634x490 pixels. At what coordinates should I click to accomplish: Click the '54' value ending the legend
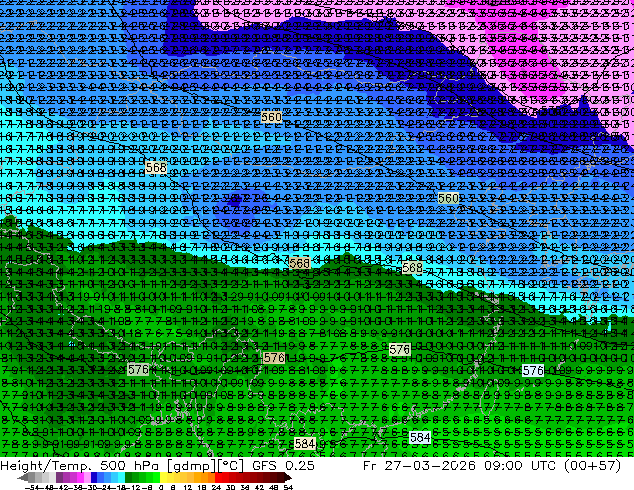[287, 487]
